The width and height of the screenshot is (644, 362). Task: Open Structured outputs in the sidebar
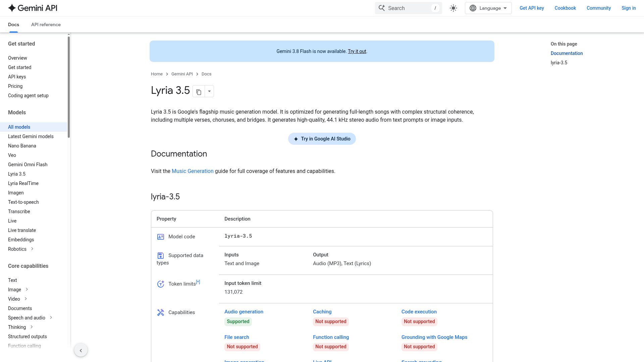[x=28, y=336]
